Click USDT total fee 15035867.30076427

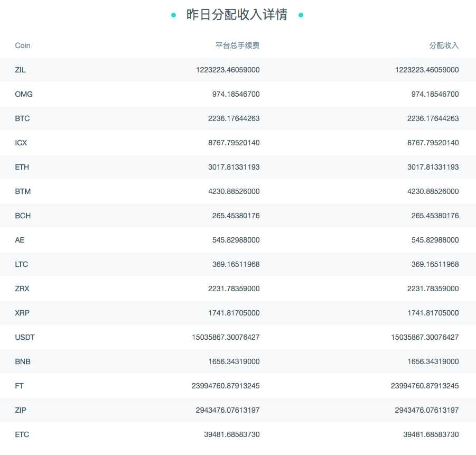coord(226,337)
